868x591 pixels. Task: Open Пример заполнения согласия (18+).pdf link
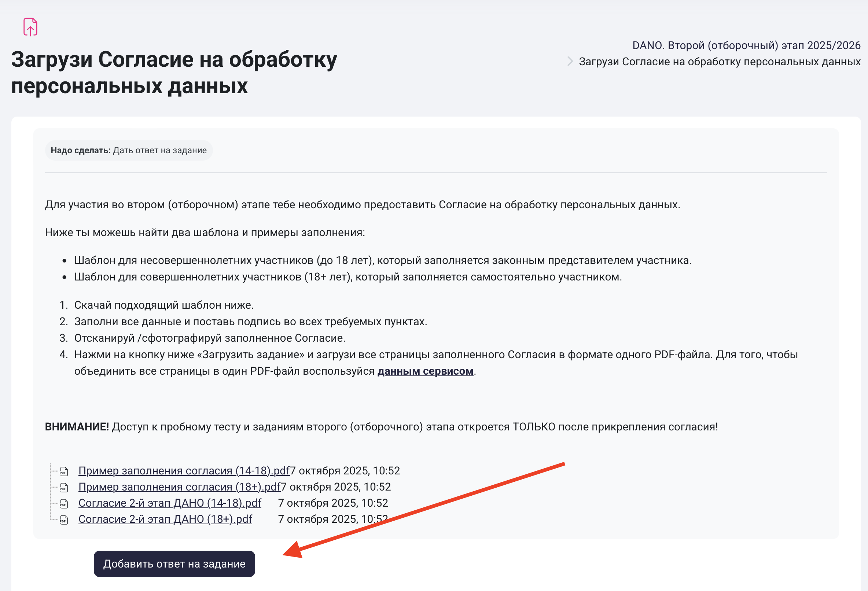click(179, 487)
